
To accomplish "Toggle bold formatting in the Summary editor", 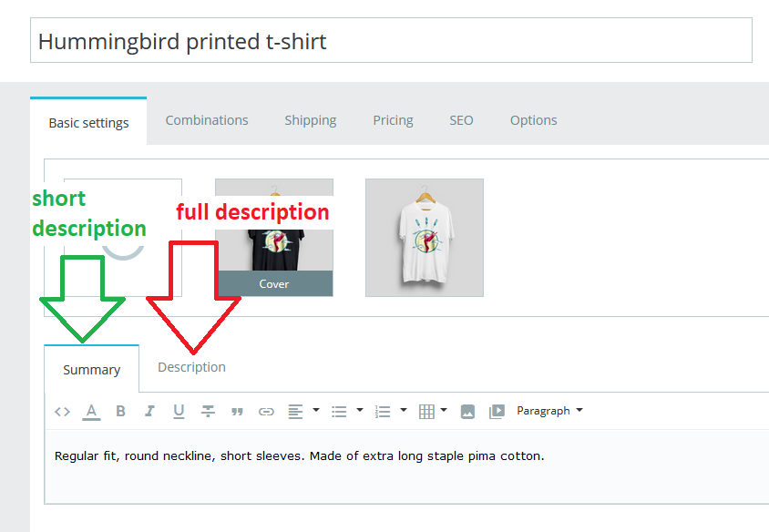I will tap(120, 412).
